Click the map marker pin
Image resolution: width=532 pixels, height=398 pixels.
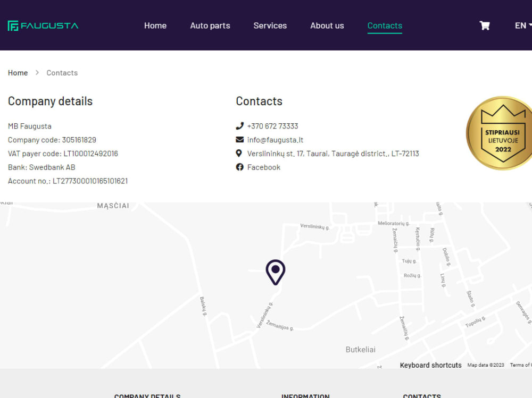pyautogui.click(x=276, y=272)
